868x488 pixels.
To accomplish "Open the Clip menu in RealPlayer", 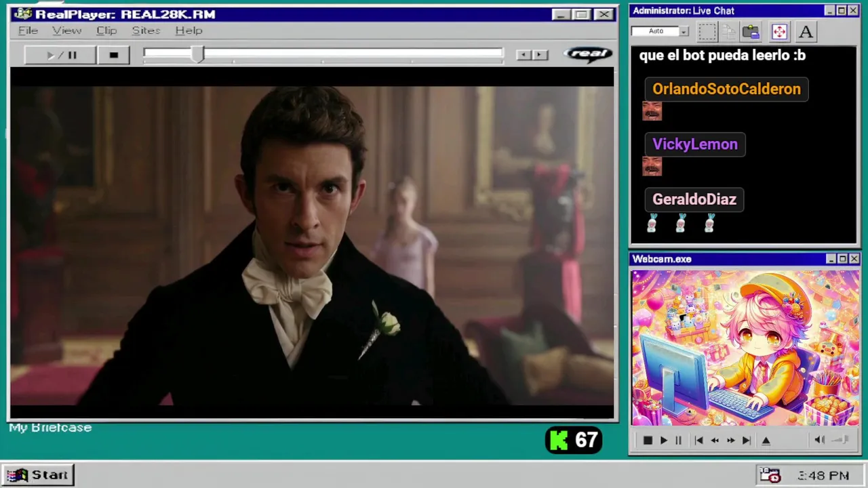I will click(106, 30).
